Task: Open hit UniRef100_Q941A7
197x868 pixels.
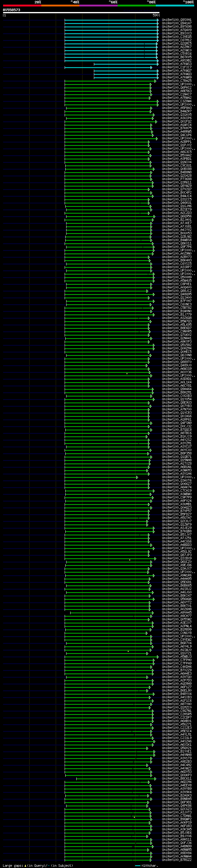Action: (x=177, y=23)
